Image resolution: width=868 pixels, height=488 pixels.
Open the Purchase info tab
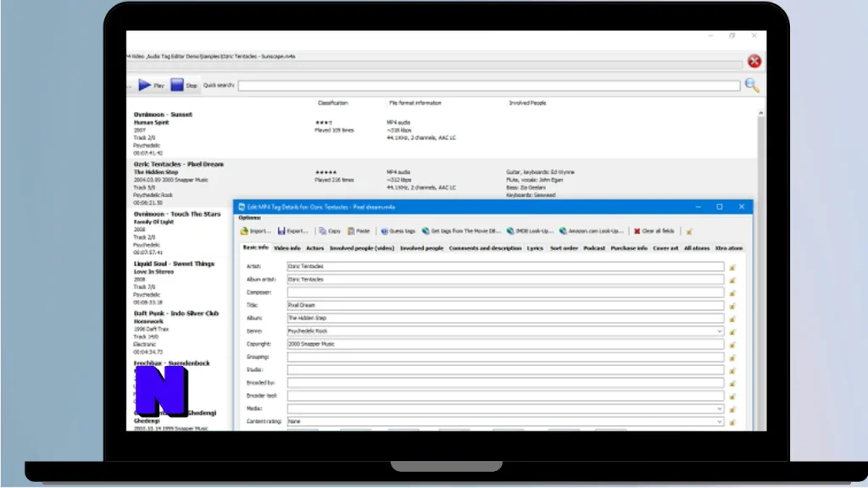(x=629, y=248)
